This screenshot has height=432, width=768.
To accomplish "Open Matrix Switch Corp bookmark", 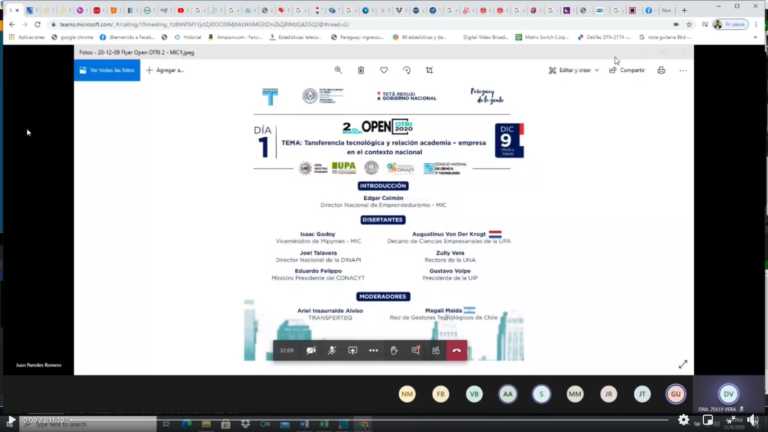I will coord(542,37).
